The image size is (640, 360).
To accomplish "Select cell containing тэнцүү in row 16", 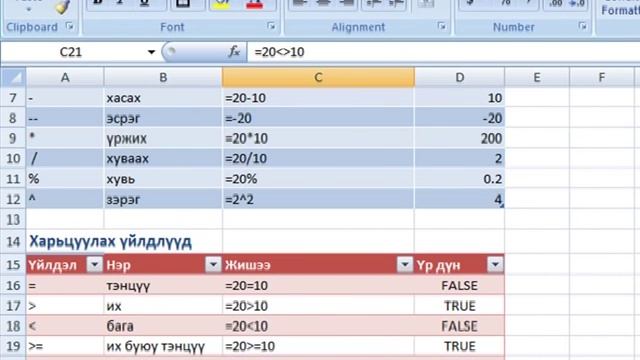I will [163, 285].
